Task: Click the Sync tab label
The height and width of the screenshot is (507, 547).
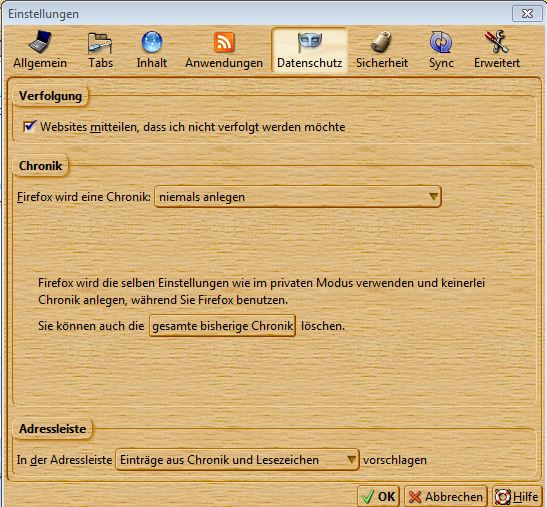Action: click(441, 64)
